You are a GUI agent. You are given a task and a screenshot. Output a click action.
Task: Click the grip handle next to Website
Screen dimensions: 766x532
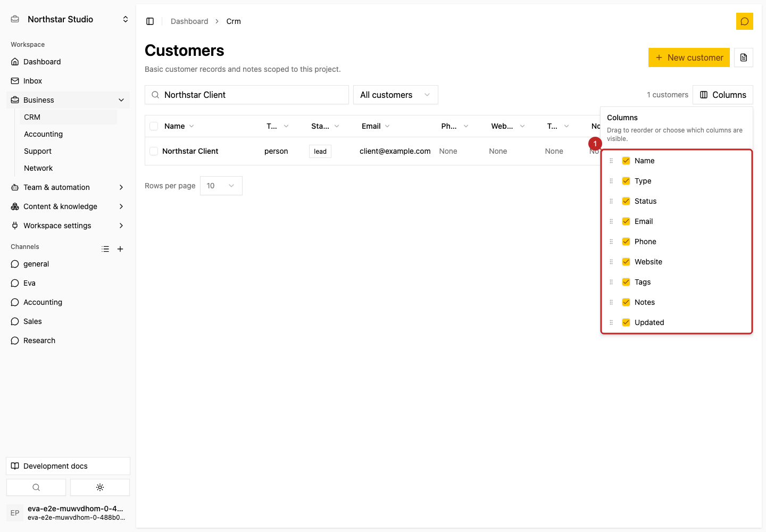[x=611, y=262]
